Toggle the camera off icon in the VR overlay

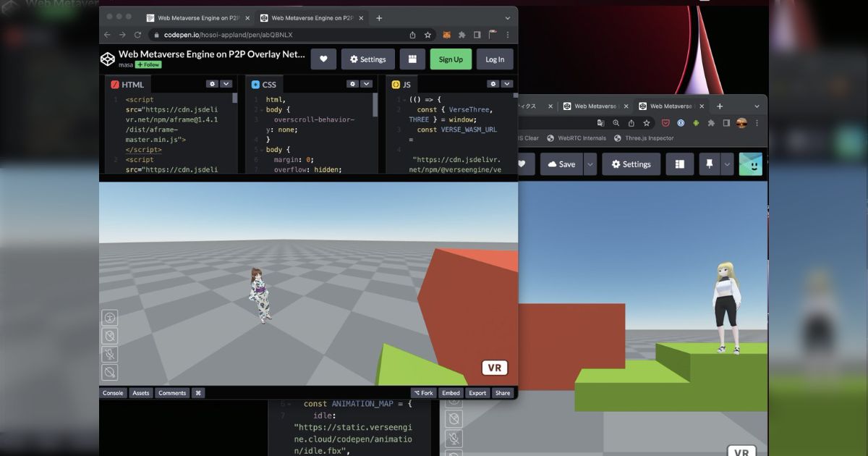coord(110,336)
